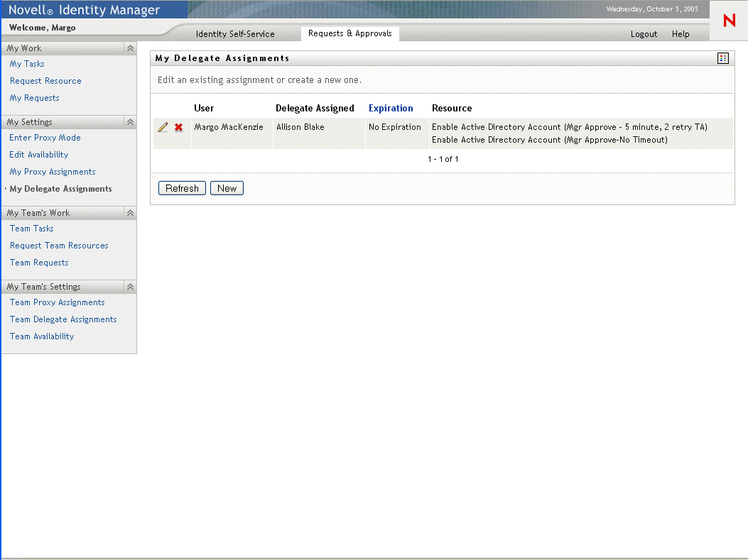This screenshot has width=748, height=560.
Task: Edit Margo MacKenzie's delegate assignment with the pencil icon
Action: coord(163,127)
